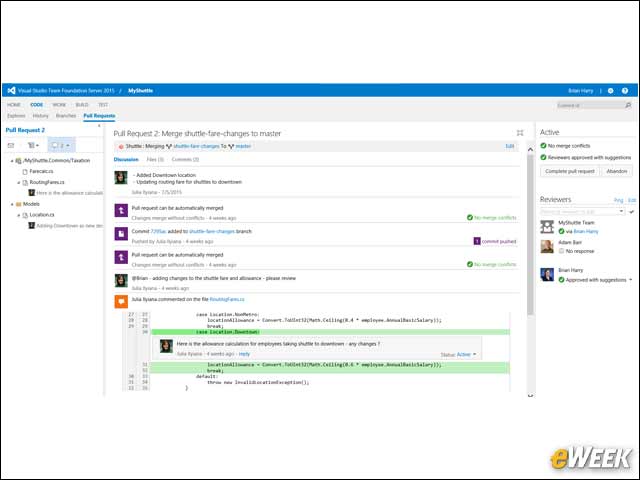
Task: Open the CODE hub
Action: tap(36, 105)
